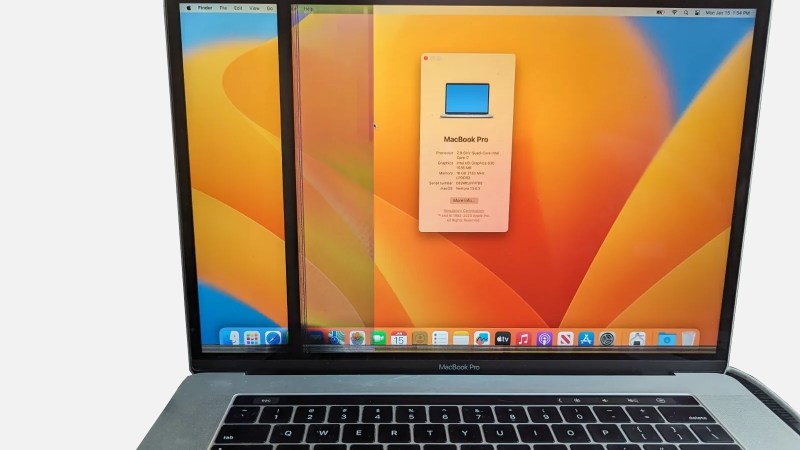Viewport: 800px width, 450px height.
Task: Open the Photos app in the Dock
Action: tap(357, 338)
